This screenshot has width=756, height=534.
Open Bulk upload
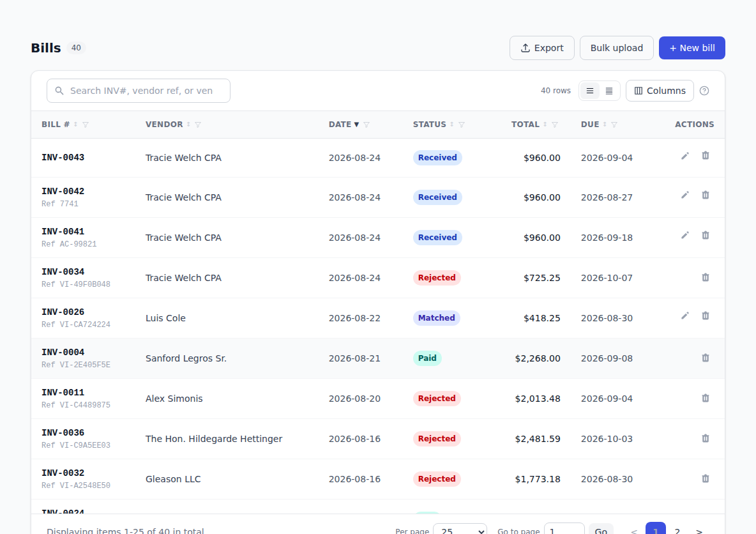(617, 48)
